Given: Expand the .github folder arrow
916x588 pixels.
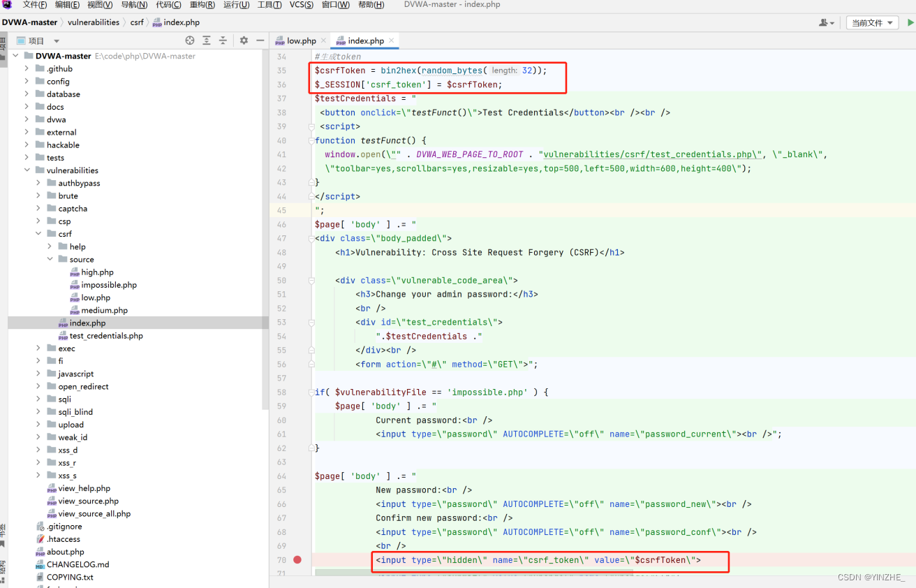Looking at the screenshot, I should coord(27,68).
